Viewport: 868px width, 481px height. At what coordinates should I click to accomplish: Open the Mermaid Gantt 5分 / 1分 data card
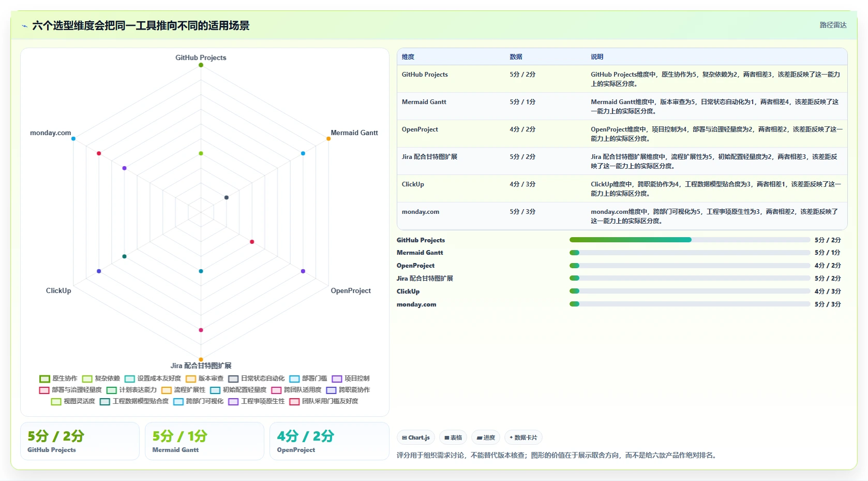(x=204, y=441)
